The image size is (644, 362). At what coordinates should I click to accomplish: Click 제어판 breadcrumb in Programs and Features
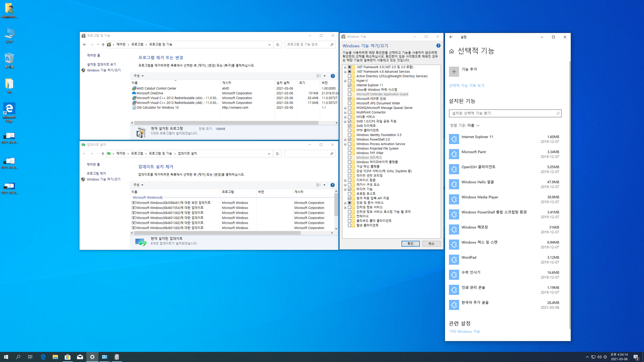click(121, 45)
